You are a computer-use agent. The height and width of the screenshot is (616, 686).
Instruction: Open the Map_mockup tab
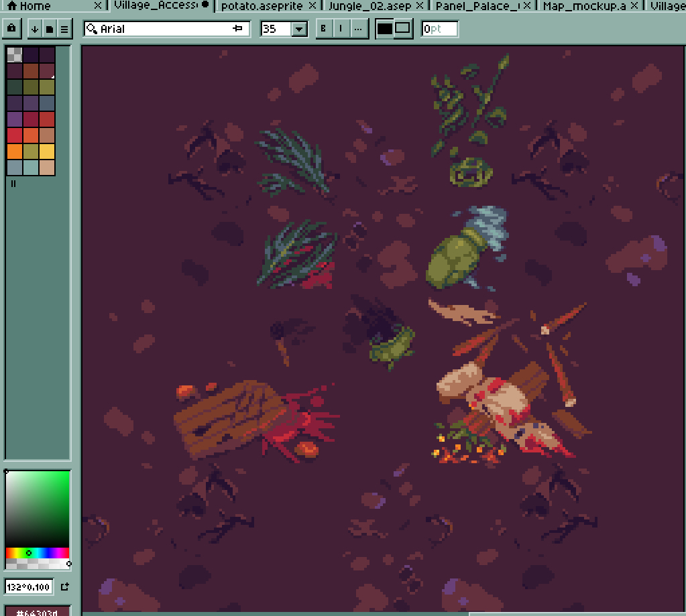click(583, 6)
